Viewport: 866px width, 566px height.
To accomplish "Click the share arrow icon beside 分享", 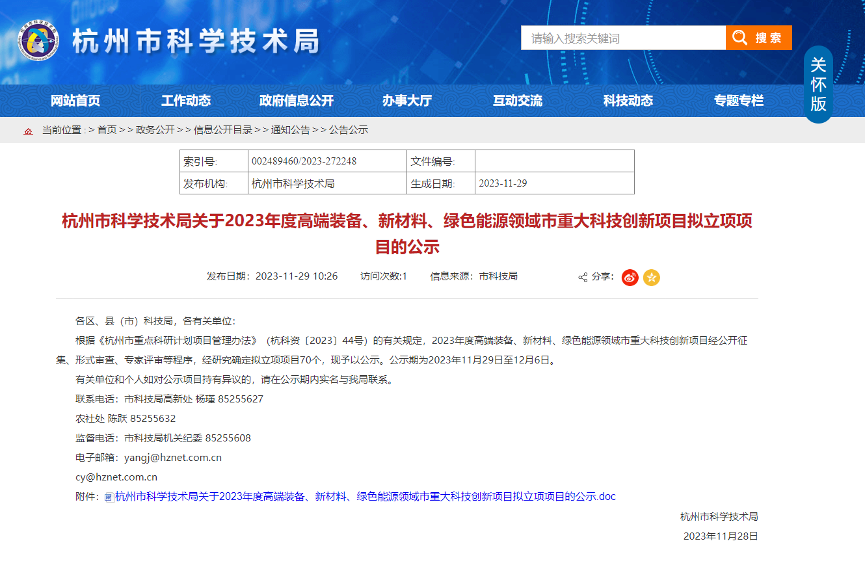I will (x=583, y=277).
